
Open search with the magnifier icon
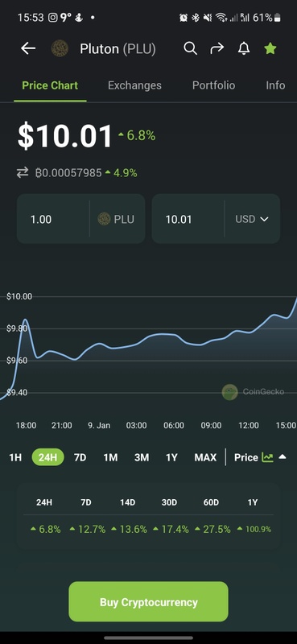point(190,48)
